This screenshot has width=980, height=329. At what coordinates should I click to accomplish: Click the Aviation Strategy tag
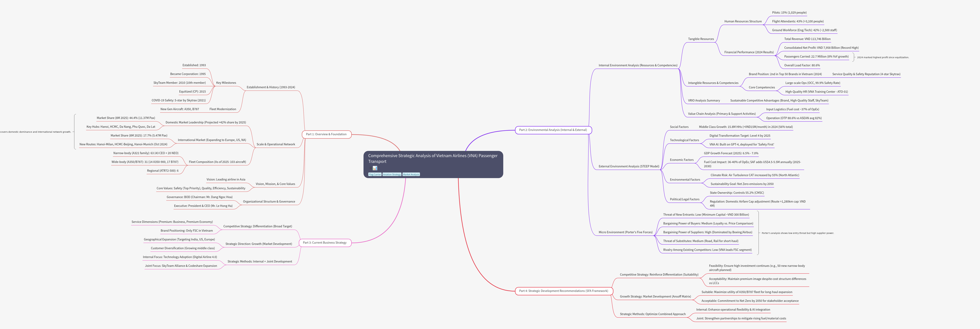(x=392, y=174)
